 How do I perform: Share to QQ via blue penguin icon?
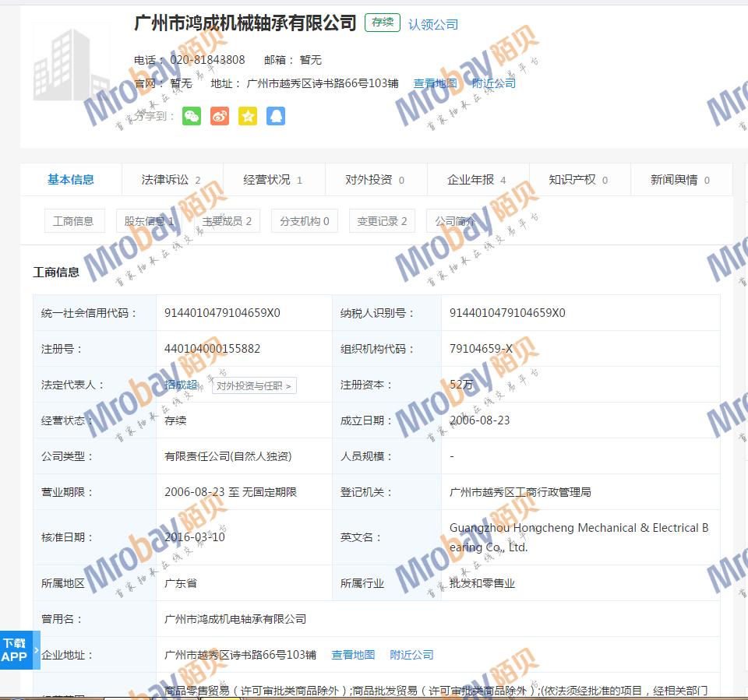(276, 116)
